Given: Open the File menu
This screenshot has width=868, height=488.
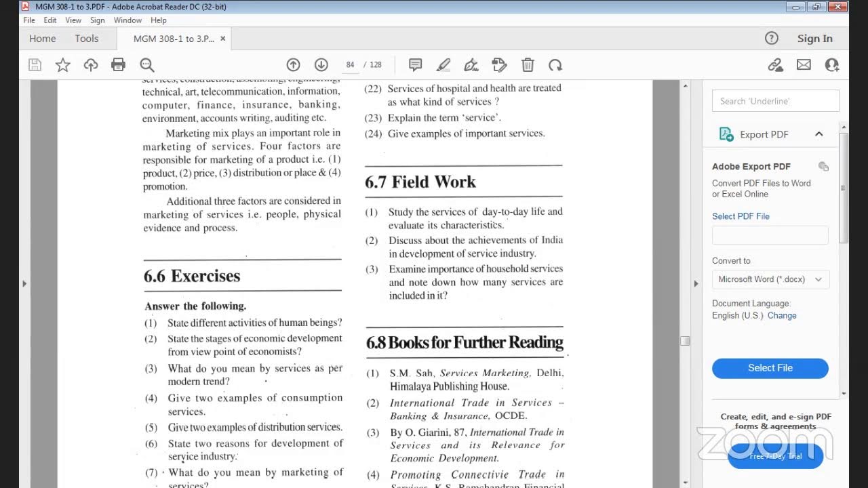Looking at the screenshot, I should click(x=29, y=20).
